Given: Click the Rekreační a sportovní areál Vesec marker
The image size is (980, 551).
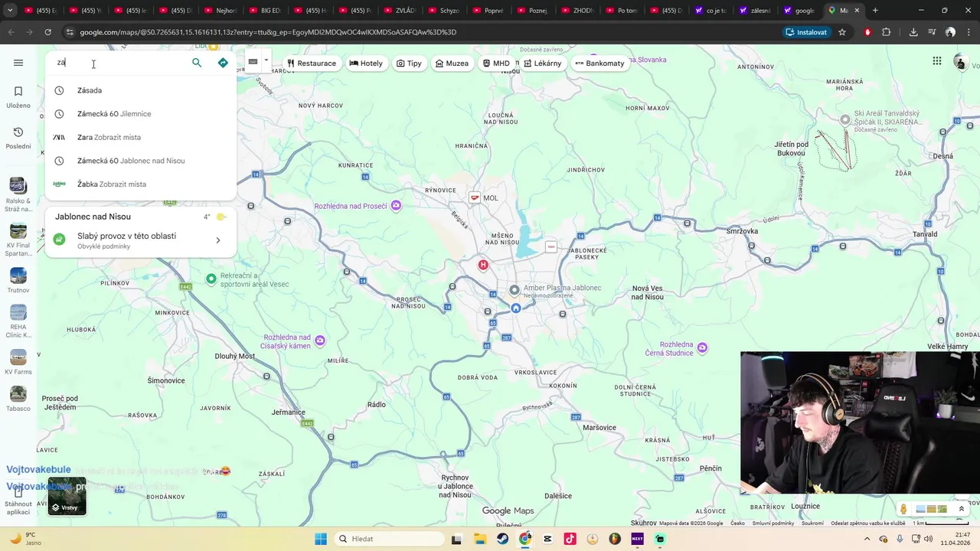Looking at the screenshot, I should pos(211,279).
